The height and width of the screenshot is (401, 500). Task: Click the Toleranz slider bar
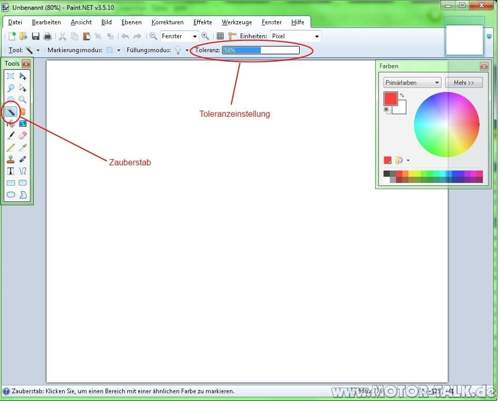point(261,50)
